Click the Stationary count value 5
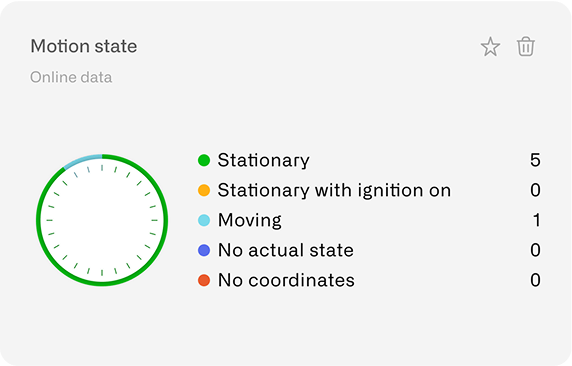The height and width of the screenshot is (366, 572). (x=535, y=160)
